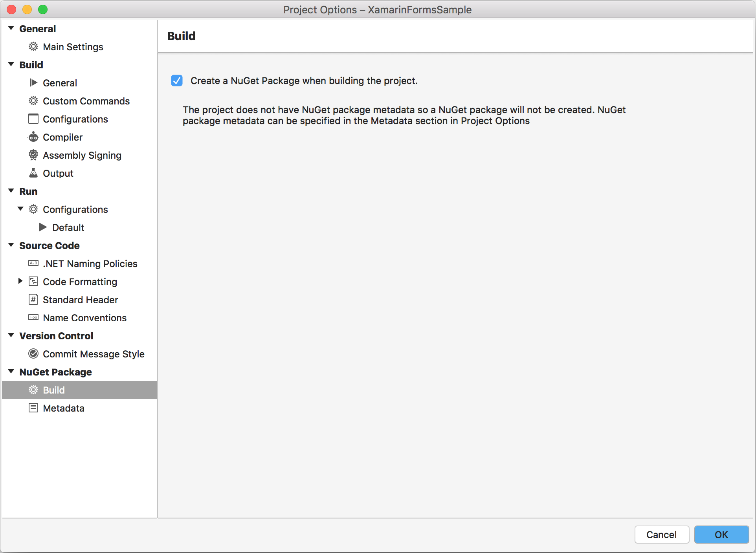Select the Default run configuration
This screenshot has width=756, height=553.
coord(68,227)
